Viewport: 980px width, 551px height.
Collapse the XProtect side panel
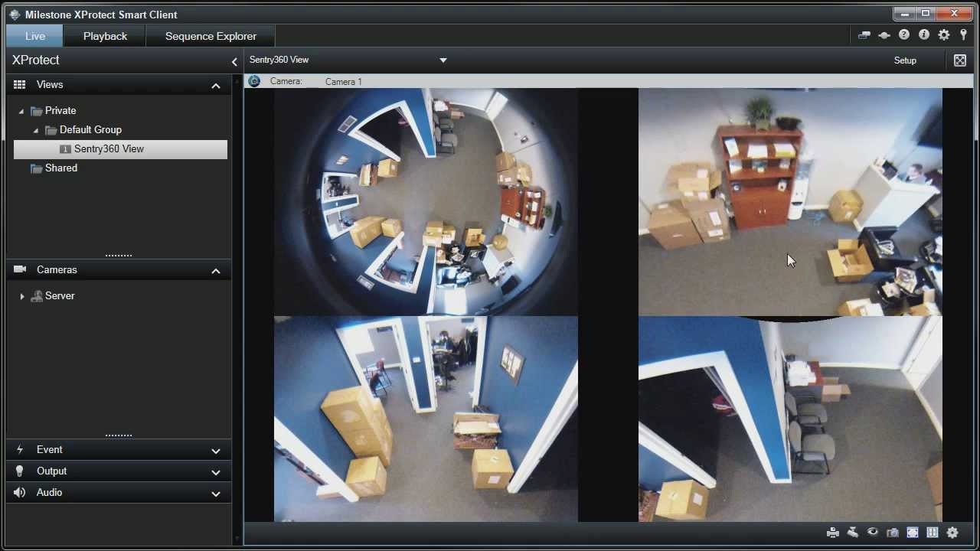coord(234,62)
